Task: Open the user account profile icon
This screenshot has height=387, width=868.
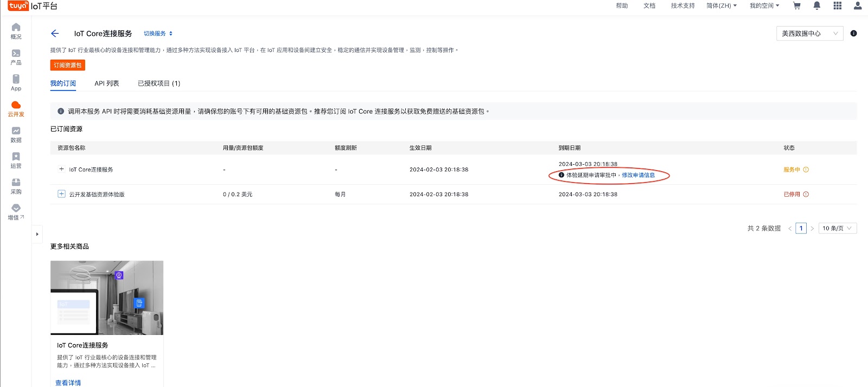Action: [857, 6]
